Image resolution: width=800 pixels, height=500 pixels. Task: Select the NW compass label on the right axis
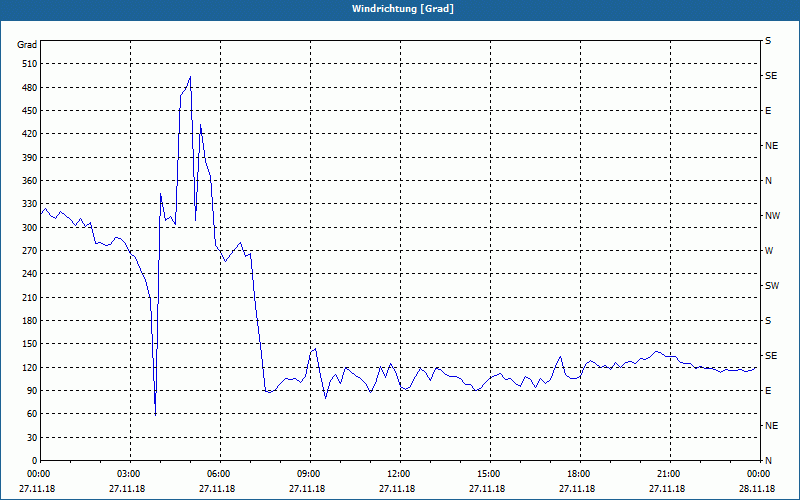click(772, 216)
